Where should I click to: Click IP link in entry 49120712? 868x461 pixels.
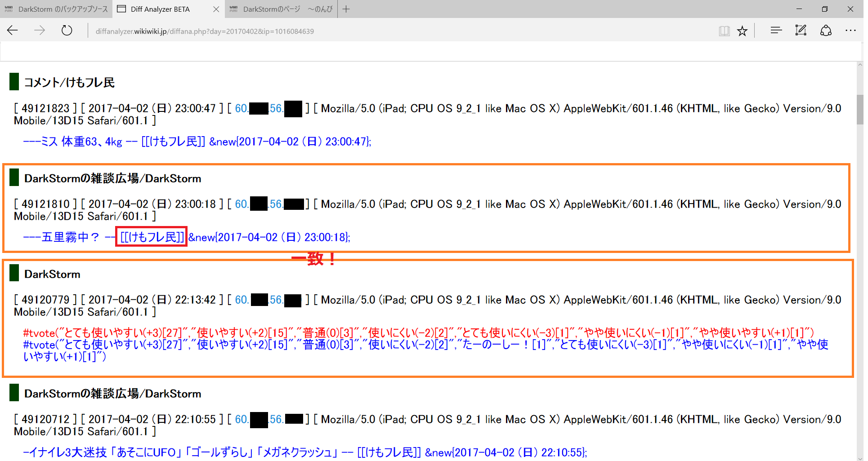click(269, 420)
